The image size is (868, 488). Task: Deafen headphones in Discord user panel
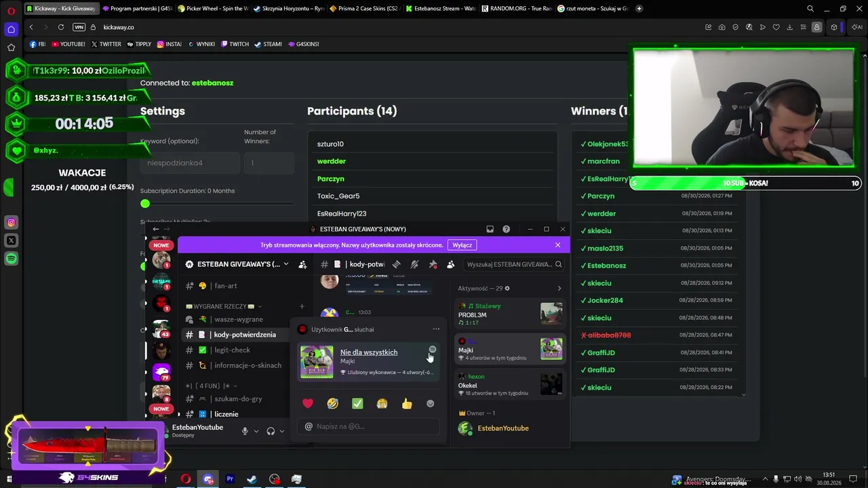pos(271,431)
